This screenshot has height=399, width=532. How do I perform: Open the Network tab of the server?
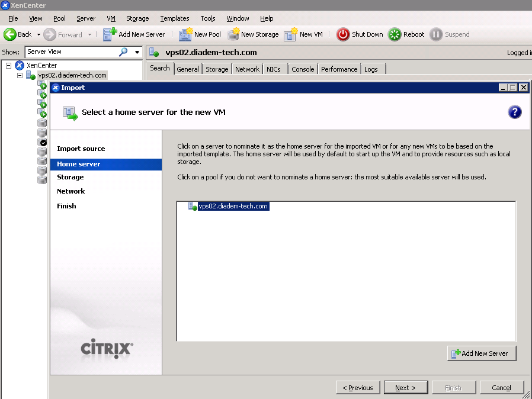[248, 69]
